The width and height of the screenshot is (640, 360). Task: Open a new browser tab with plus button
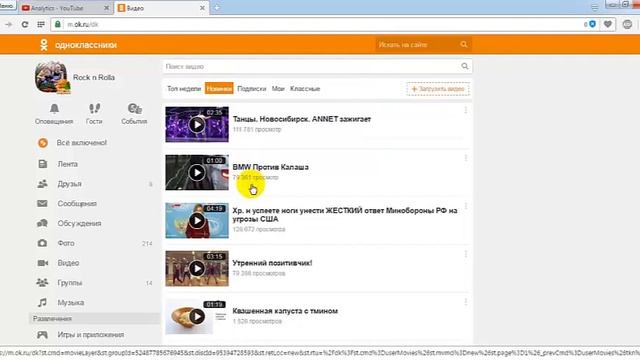(217, 8)
